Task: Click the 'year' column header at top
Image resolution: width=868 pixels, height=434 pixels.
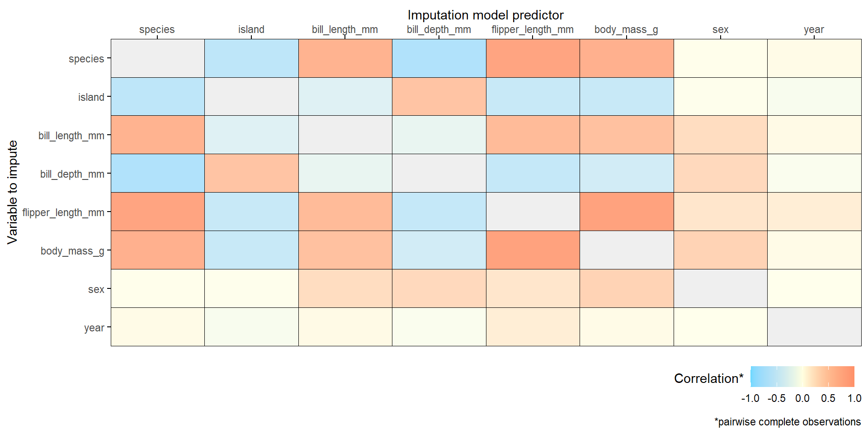Action: [x=814, y=30]
